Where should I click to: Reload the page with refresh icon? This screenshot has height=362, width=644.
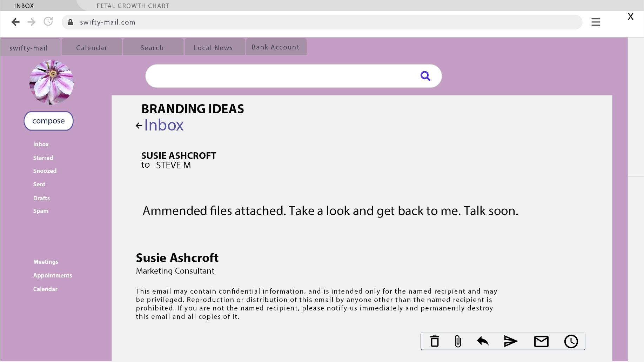click(x=48, y=22)
